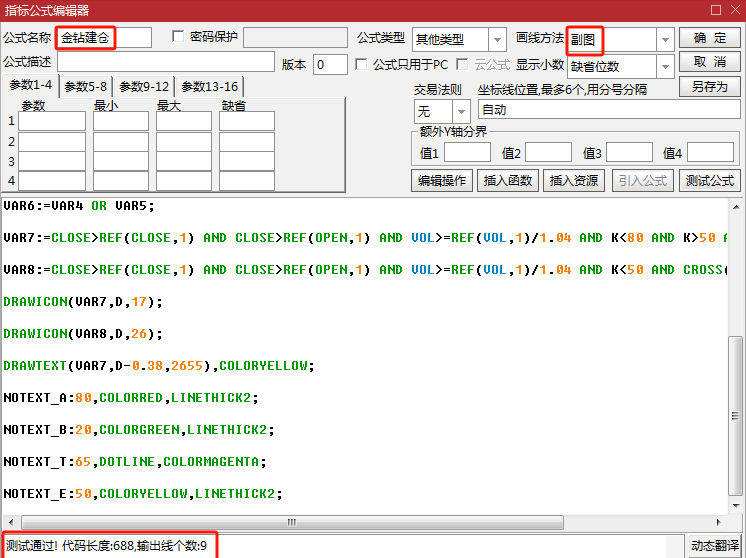Viewport: 746px width, 558px height.
Task: Click the disabled password input field
Action: click(295, 37)
